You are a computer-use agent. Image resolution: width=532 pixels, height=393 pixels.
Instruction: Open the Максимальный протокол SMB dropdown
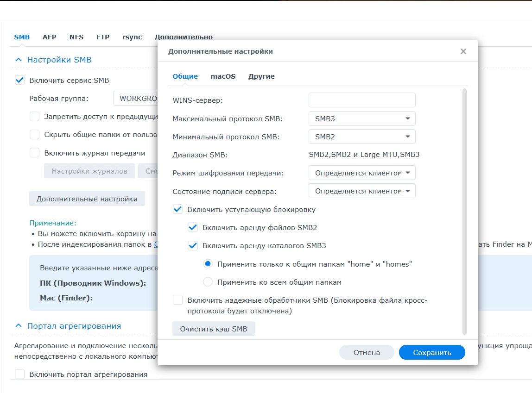[362, 119]
